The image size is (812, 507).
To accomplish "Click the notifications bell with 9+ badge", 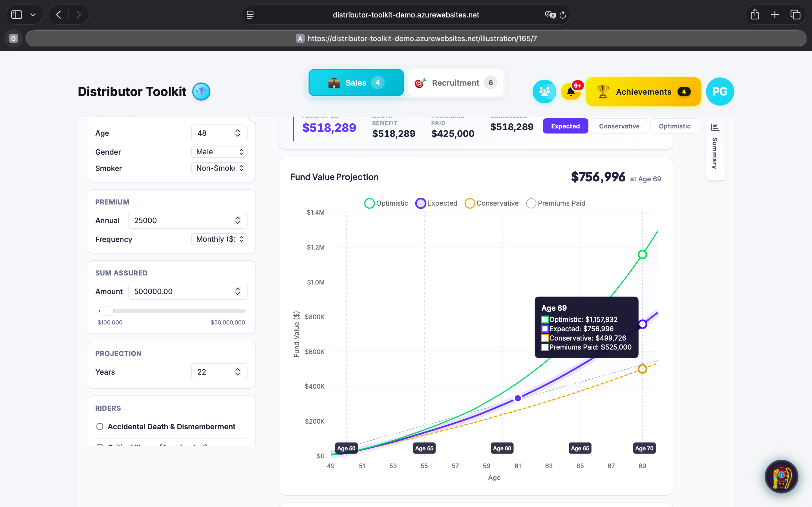I will pyautogui.click(x=571, y=91).
